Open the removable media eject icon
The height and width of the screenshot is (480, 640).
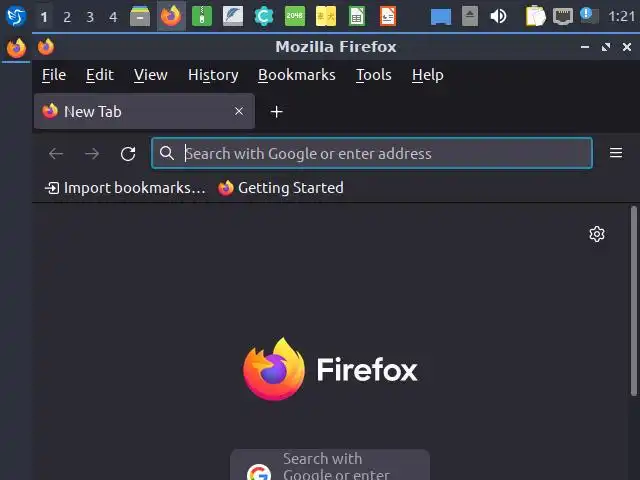coord(470,16)
